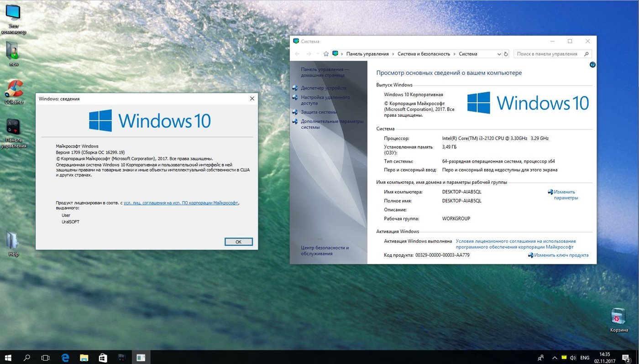This screenshot has height=364, width=639.
Task: Open Дополнительные параметры системы link
Action: 332,124
